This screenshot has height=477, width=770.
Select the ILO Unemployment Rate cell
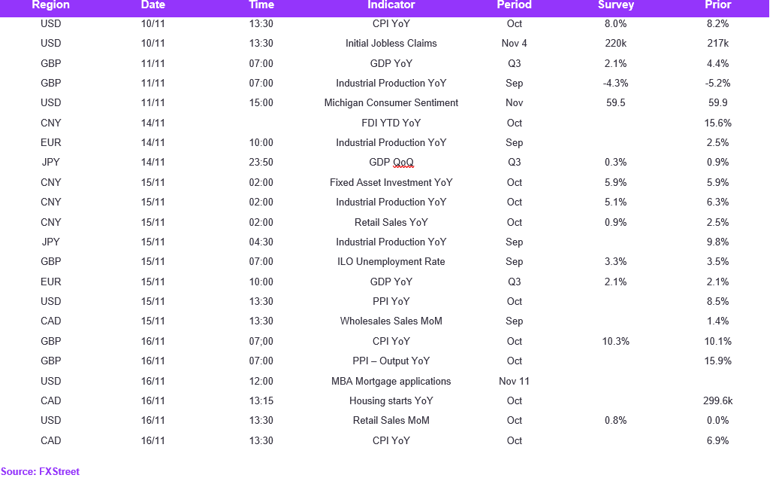tap(391, 261)
